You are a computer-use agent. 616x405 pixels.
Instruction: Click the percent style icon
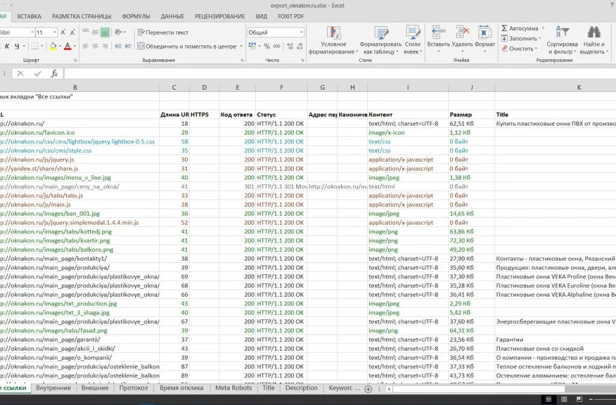point(267,46)
